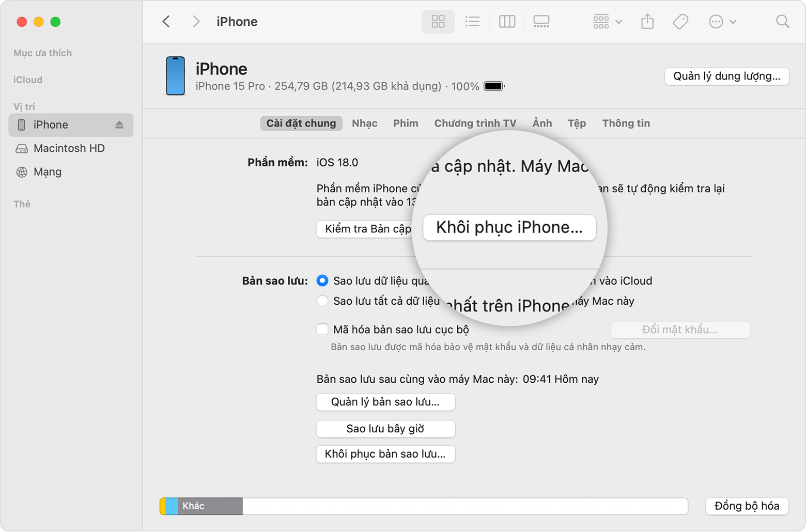Select backup to this Mac radio
The height and width of the screenshot is (532, 806).
pos(322,301)
